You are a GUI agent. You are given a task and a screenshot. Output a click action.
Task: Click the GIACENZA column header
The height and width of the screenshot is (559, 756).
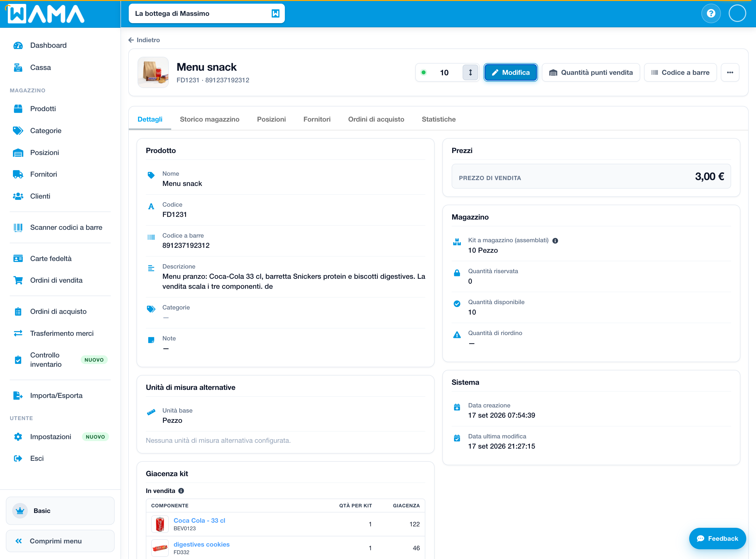[406, 506]
